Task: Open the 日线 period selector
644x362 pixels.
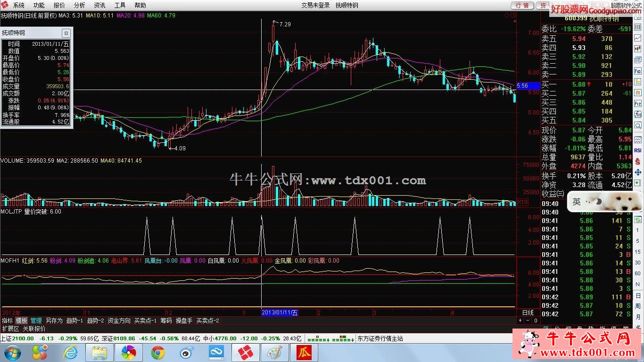Action: point(528,313)
